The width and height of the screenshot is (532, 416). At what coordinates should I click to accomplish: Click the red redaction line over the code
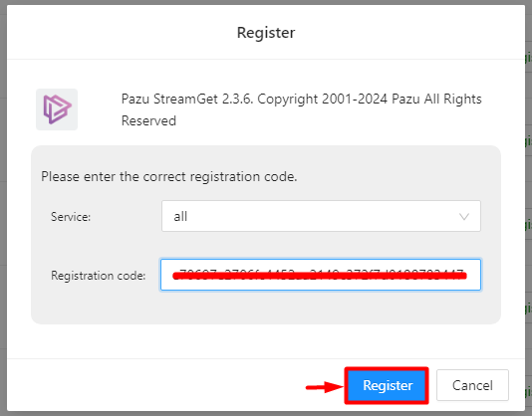pyautogui.click(x=320, y=276)
